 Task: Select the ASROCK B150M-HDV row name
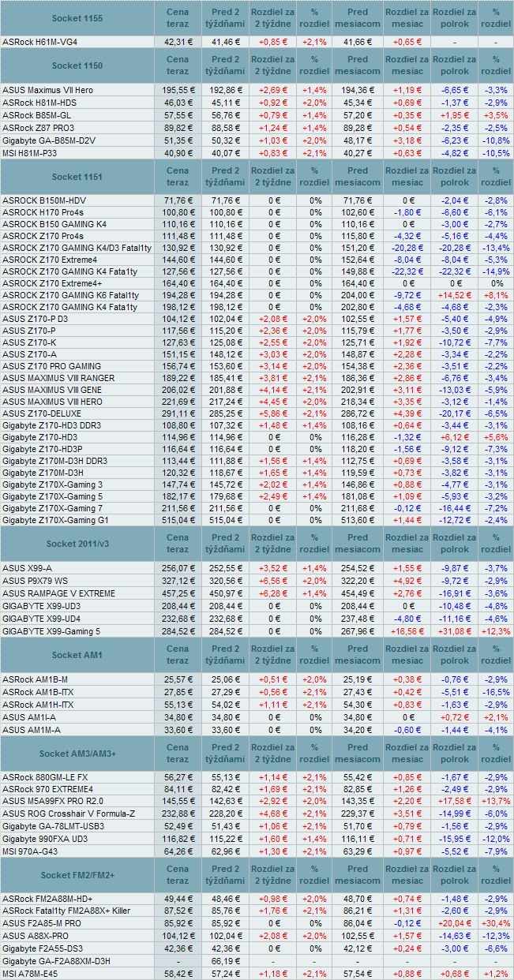click(x=43, y=200)
